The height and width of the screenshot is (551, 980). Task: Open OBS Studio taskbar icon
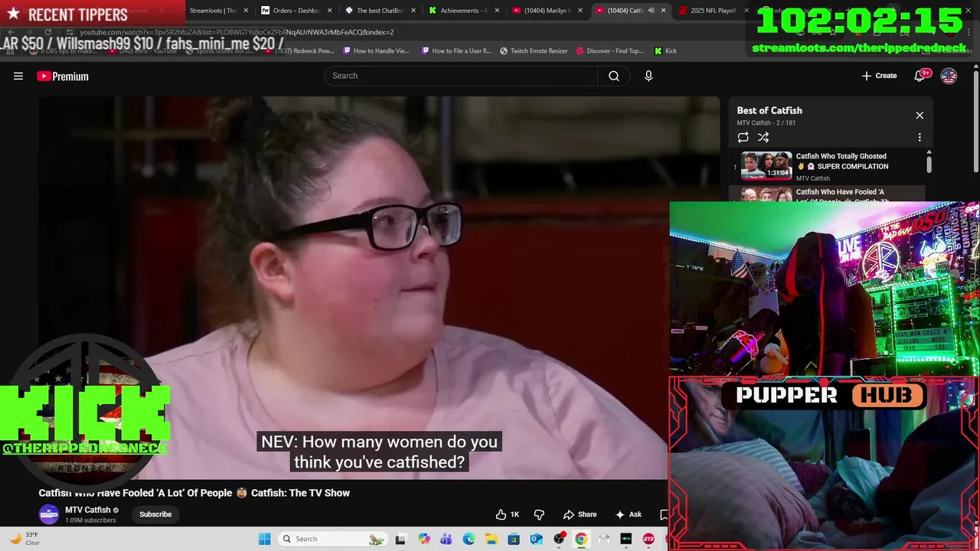pyautogui.click(x=559, y=539)
